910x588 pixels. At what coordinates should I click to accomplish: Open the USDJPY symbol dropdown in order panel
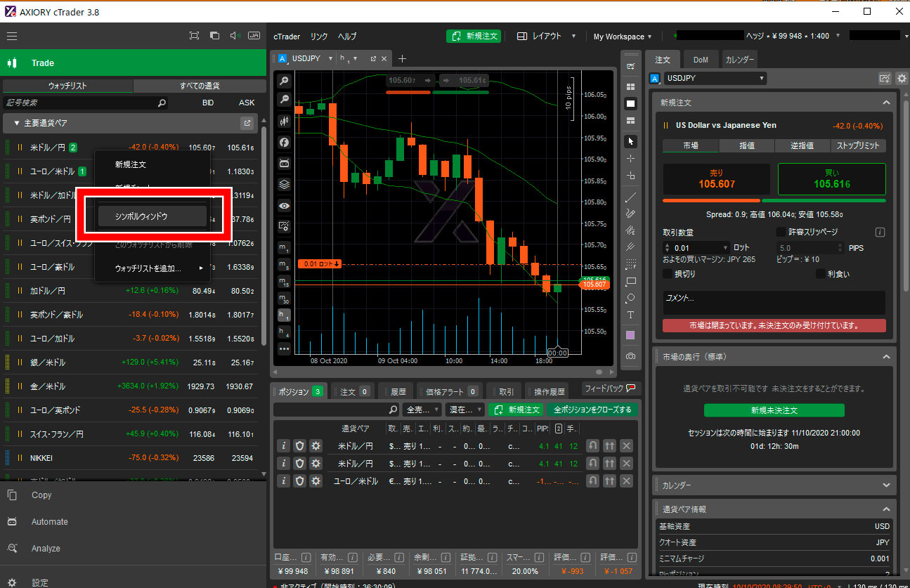coord(715,79)
